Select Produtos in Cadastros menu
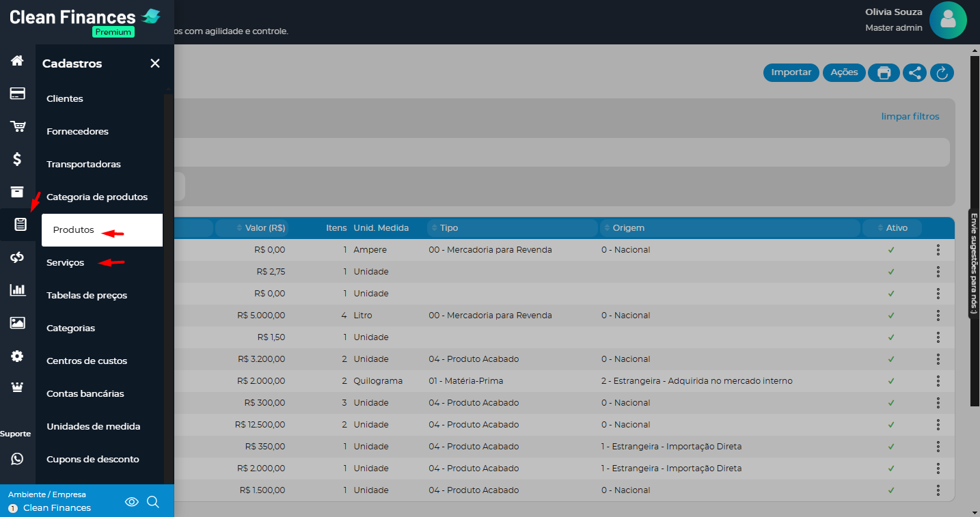The image size is (980, 517). (x=74, y=230)
